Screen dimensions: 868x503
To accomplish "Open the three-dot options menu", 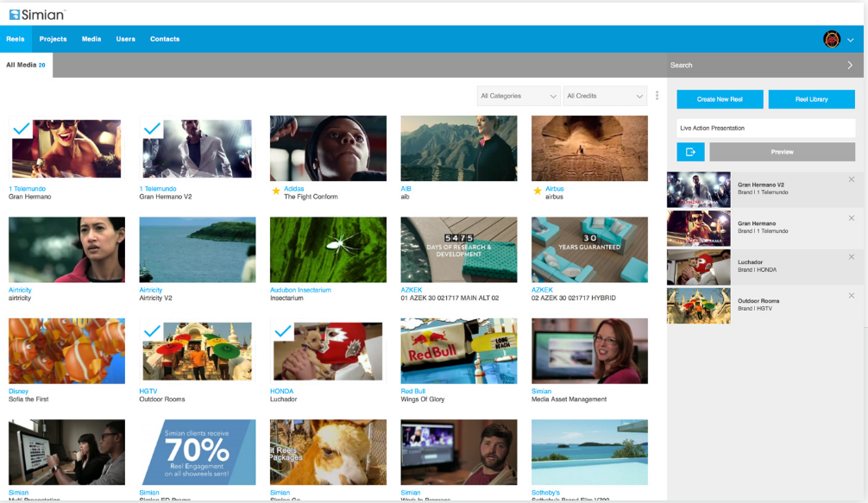I will coord(657,96).
